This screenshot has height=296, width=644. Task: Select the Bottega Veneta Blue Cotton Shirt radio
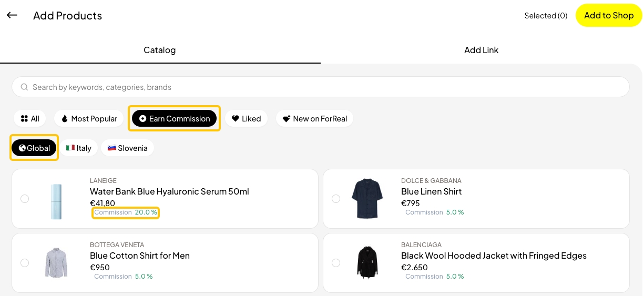pos(25,263)
